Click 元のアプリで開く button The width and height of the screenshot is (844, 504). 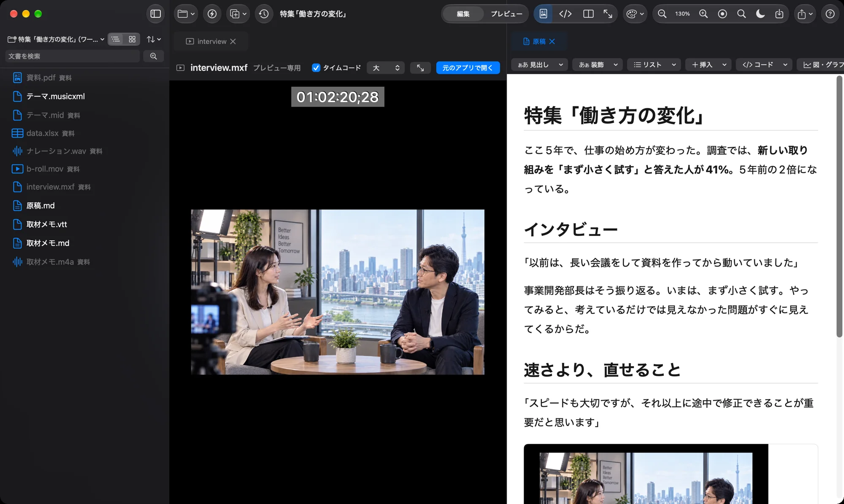[468, 68]
